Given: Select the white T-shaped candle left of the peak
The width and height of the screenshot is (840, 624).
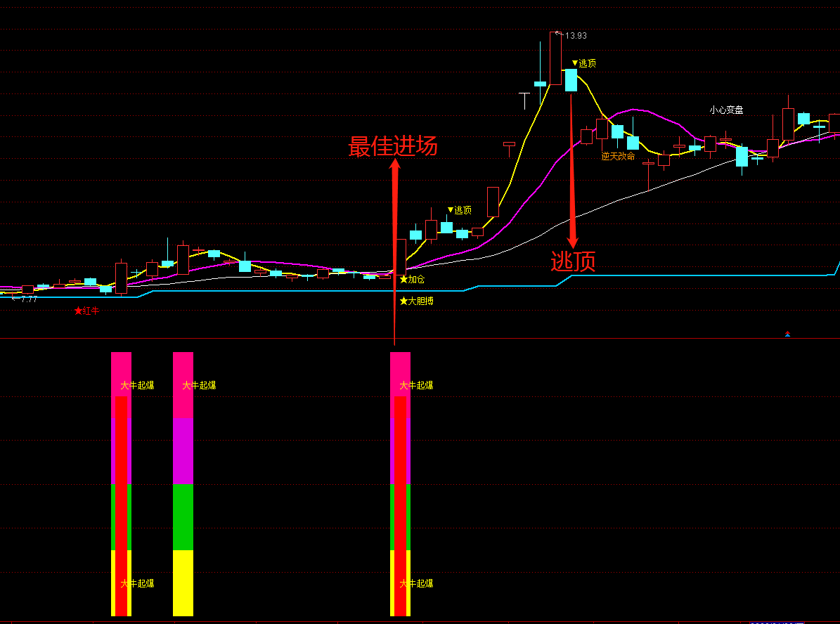Looking at the screenshot, I should (524, 100).
